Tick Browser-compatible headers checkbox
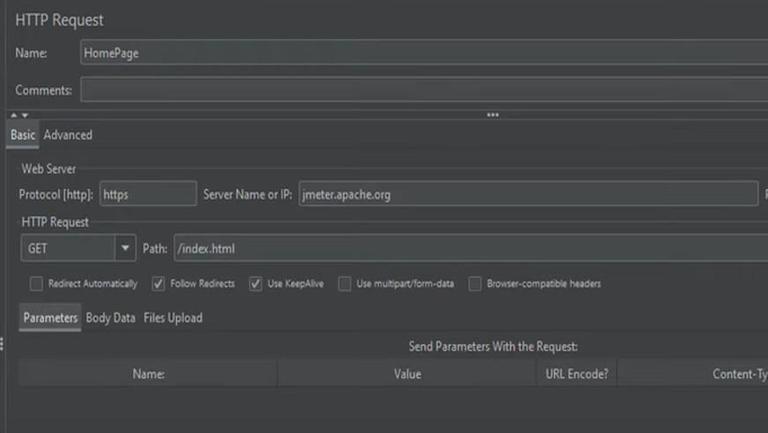The width and height of the screenshot is (768, 433). 475,284
